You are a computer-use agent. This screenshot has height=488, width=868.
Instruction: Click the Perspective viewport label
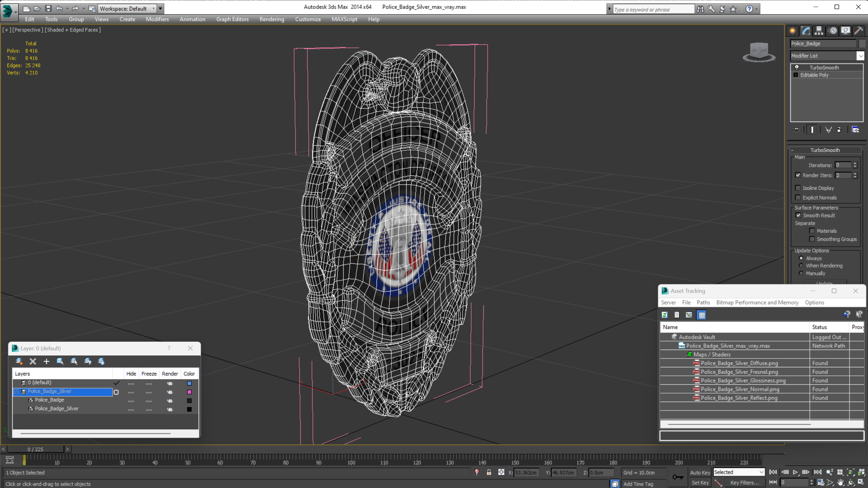tap(28, 29)
